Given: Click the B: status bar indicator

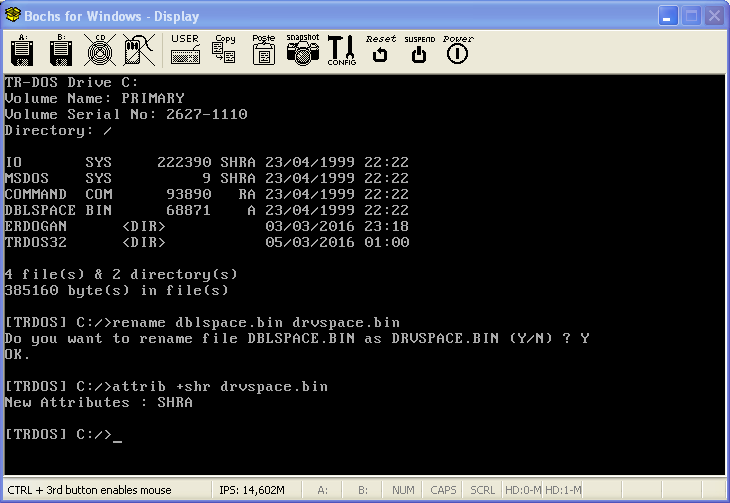Looking at the screenshot, I should click(x=363, y=490).
